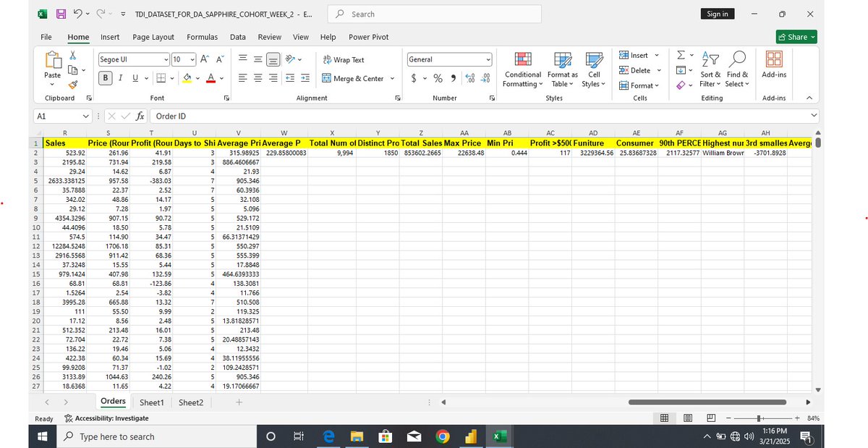868x448 pixels.
Task: Toggle Bold formatting
Action: pyautogui.click(x=106, y=77)
